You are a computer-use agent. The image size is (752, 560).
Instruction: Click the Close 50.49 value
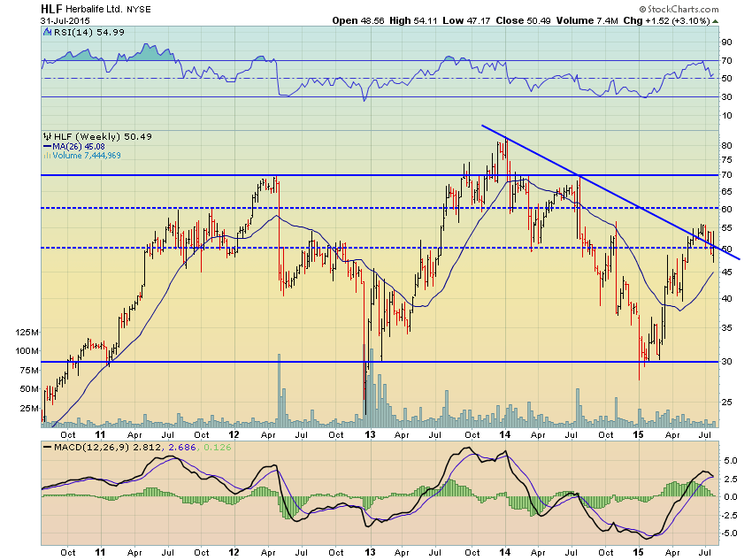coord(523,20)
